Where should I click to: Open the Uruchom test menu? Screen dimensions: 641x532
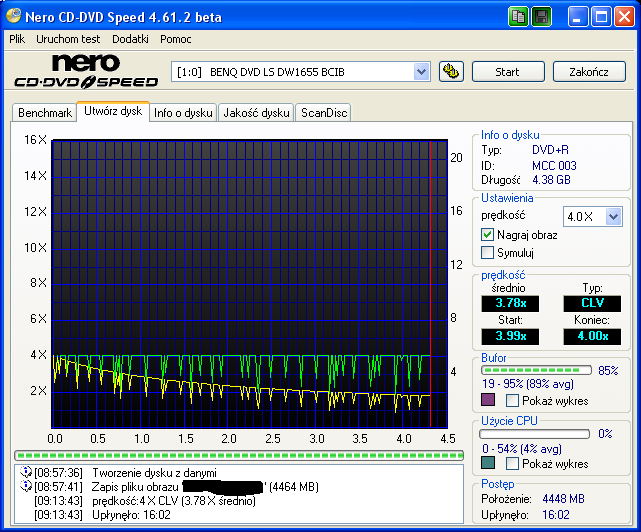pyautogui.click(x=68, y=39)
